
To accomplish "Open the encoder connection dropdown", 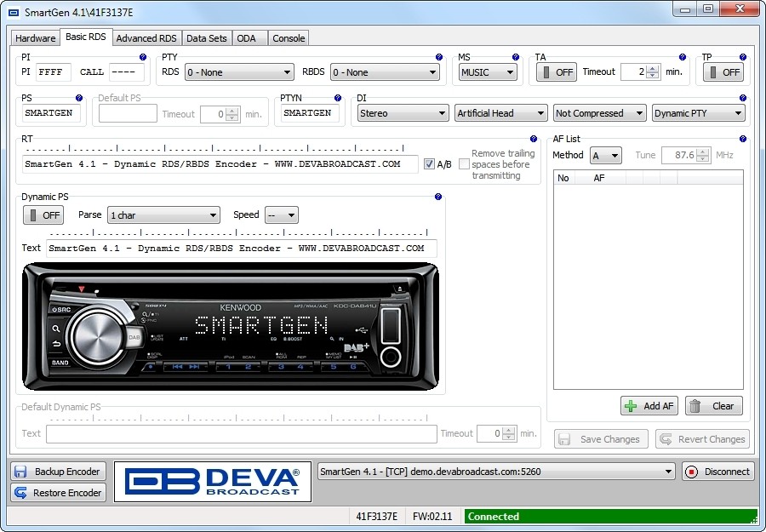I will point(496,472).
